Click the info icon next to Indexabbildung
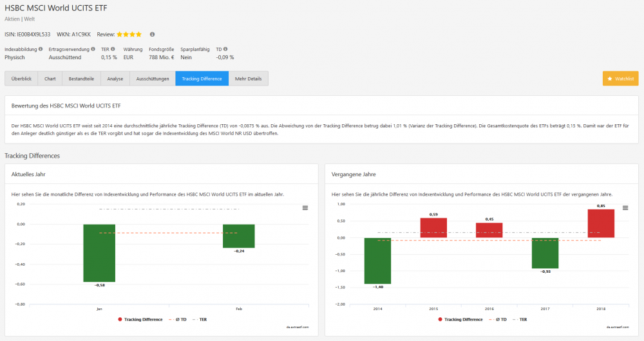Image resolution: width=644 pixels, height=341 pixels. 41,49
